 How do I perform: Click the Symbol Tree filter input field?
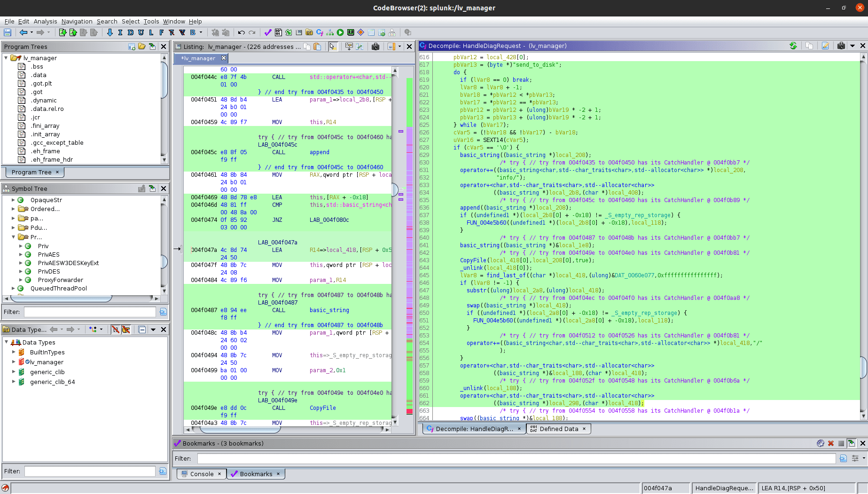click(90, 312)
